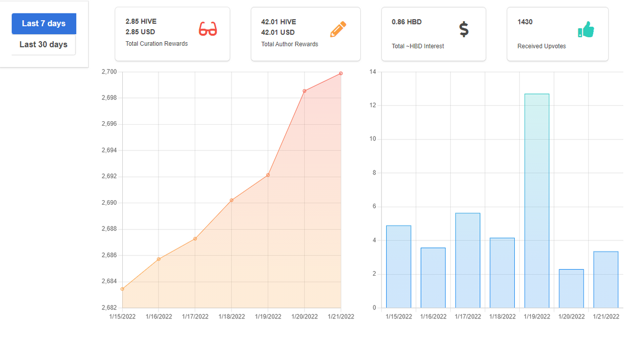Click the 2.85 USD curation value

point(140,32)
